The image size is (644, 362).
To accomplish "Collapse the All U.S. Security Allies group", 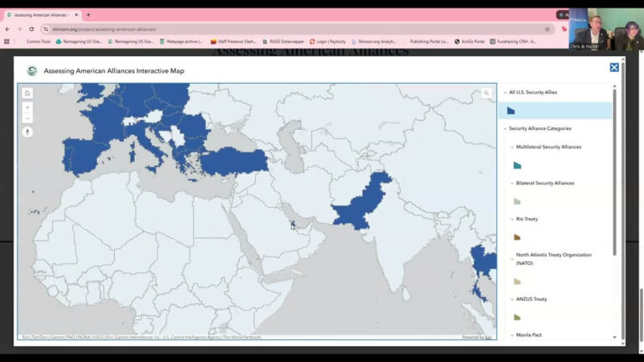I will 505,93.
